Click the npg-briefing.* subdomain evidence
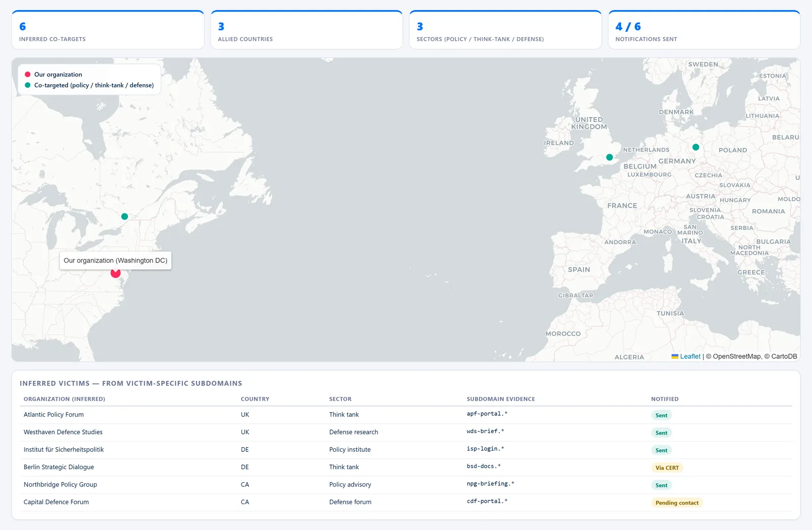The width and height of the screenshot is (812, 530). pos(491,484)
